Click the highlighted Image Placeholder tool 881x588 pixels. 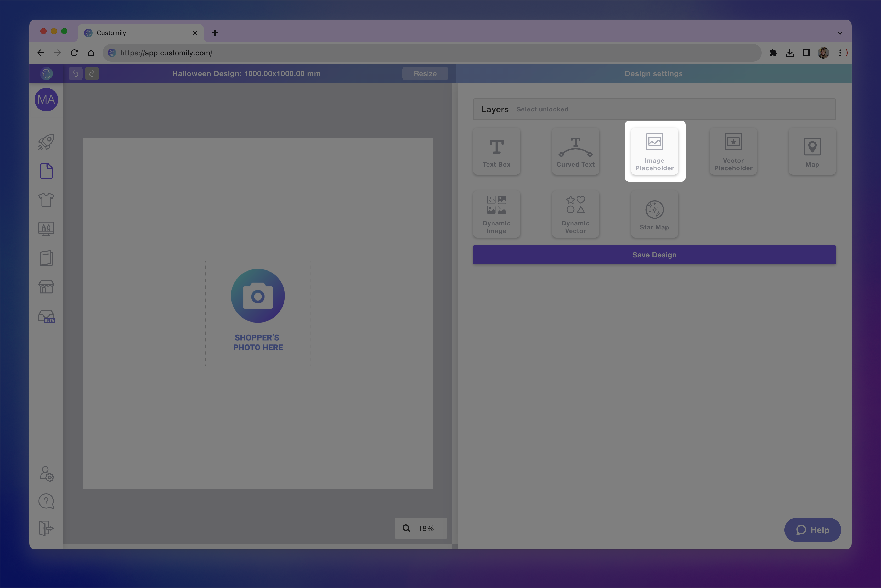click(x=654, y=151)
